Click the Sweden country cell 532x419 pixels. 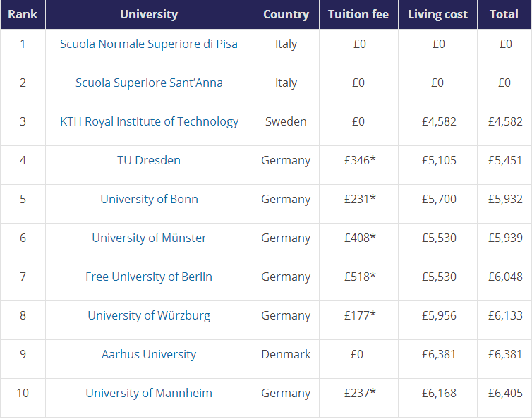(x=286, y=121)
